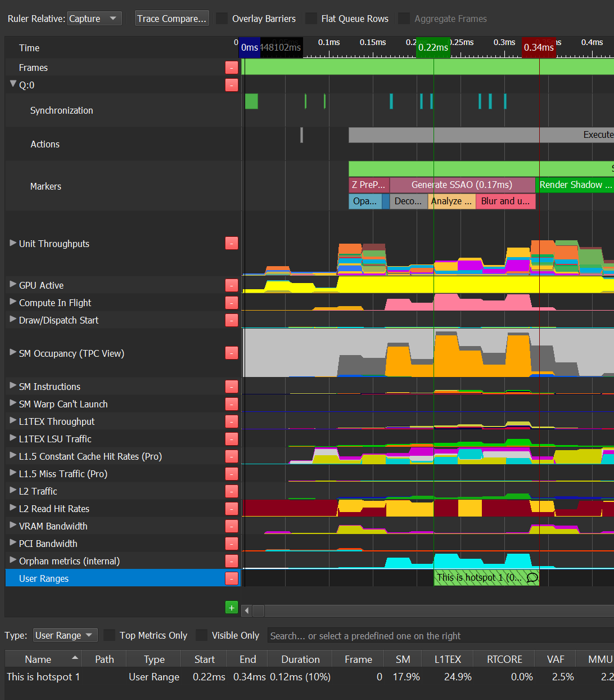Expand the SM Occupancy (TPC View) row
Viewport: 614px width, 700px height.
[13, 353]
